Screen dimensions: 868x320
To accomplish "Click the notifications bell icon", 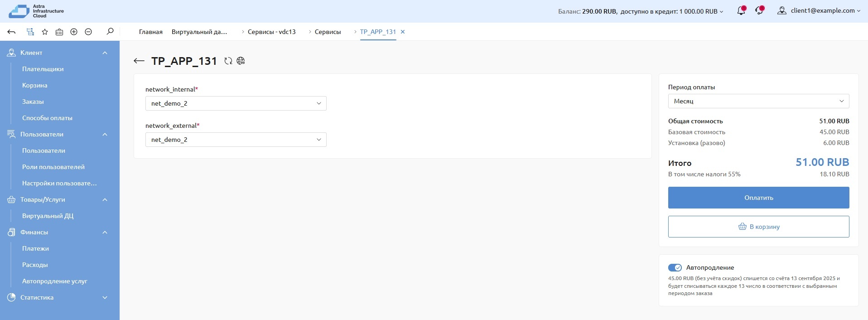I will coord(741,11).
